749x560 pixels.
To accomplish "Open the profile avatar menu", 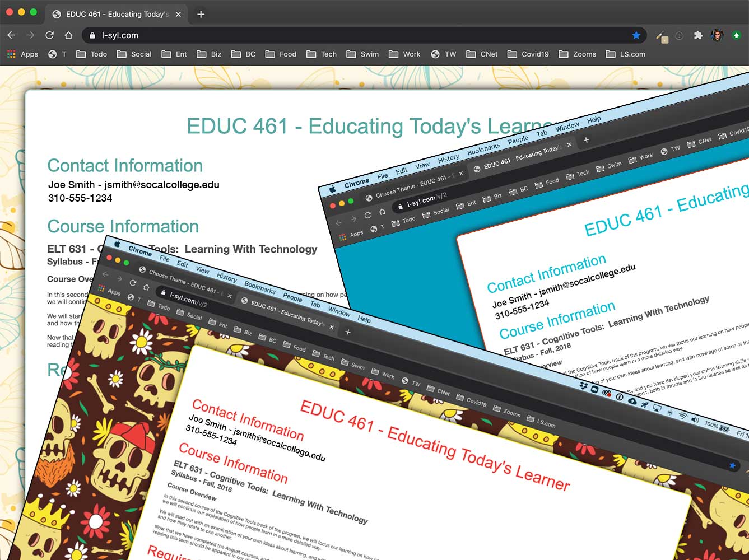I will point(717,35).
